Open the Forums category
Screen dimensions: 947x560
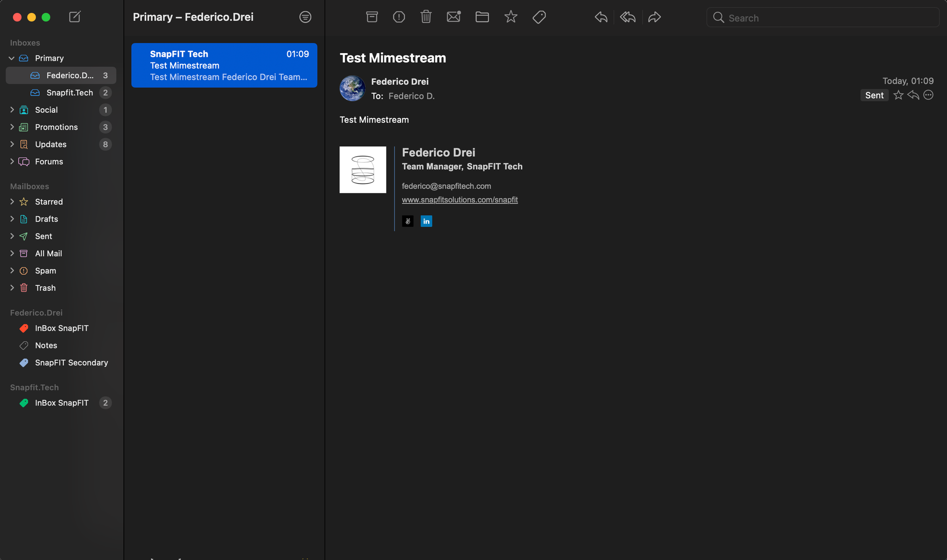pyautogui.click(x=61, y=161)
